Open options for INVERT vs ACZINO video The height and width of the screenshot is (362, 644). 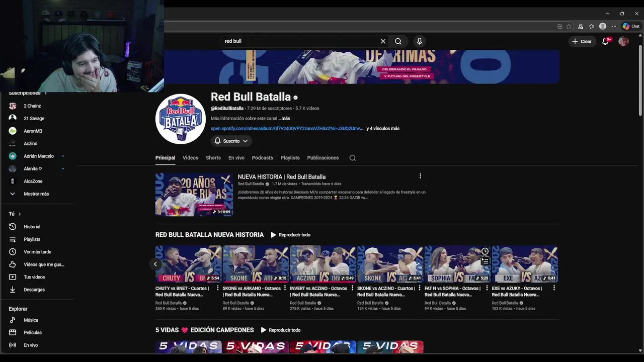click(352, 288)
